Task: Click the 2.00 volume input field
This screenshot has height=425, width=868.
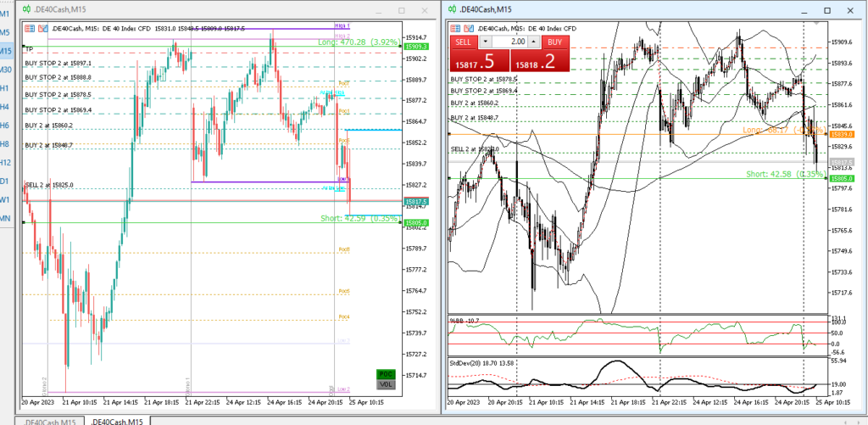Action: [x=509, y=42]
